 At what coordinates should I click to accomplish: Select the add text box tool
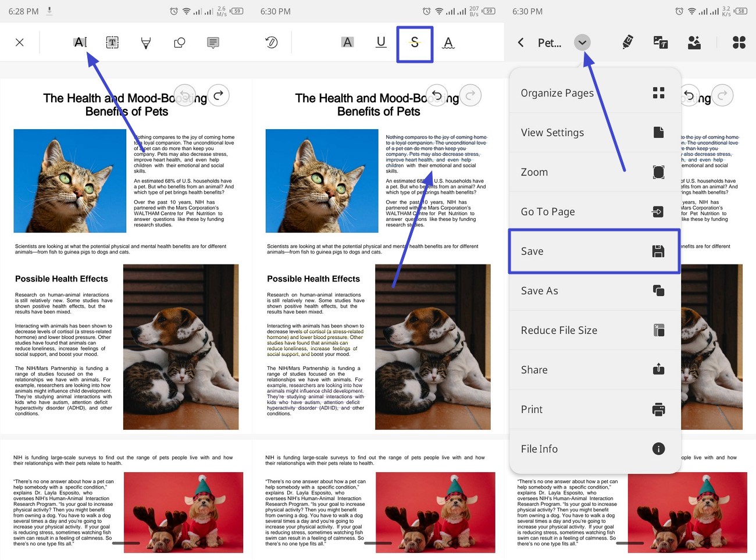(x=112, y=42)
